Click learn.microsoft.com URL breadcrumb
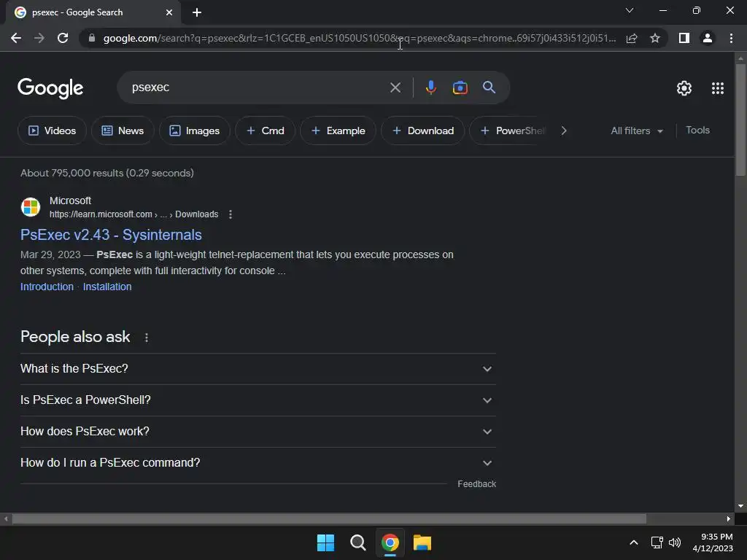This screenshot has height=560, width=747. point(134,214)
